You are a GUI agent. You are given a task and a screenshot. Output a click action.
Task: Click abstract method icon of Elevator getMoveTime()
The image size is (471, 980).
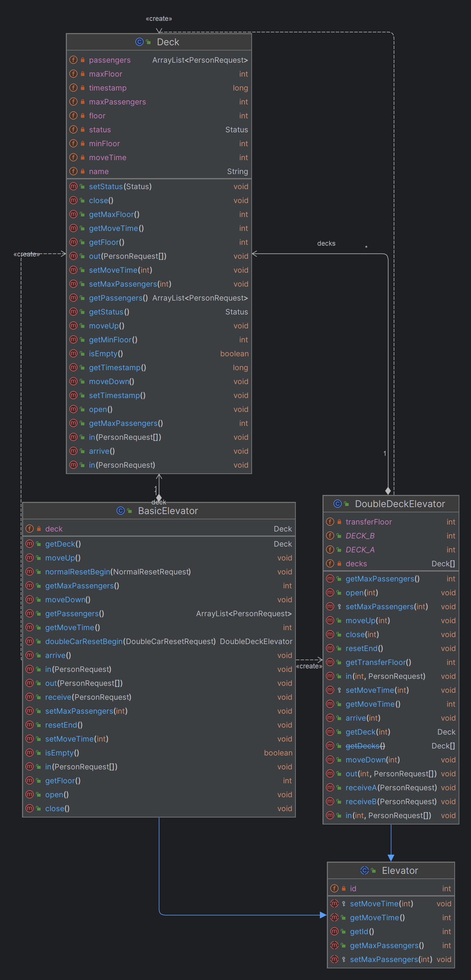tap(334, 917)
